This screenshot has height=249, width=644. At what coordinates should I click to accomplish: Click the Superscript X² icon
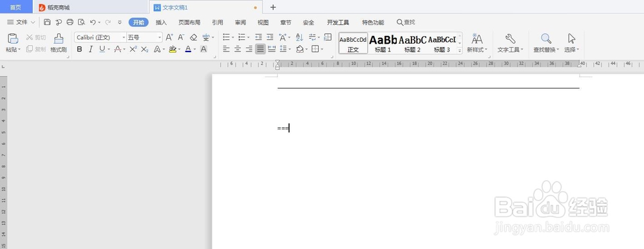(x=133, y=50)
